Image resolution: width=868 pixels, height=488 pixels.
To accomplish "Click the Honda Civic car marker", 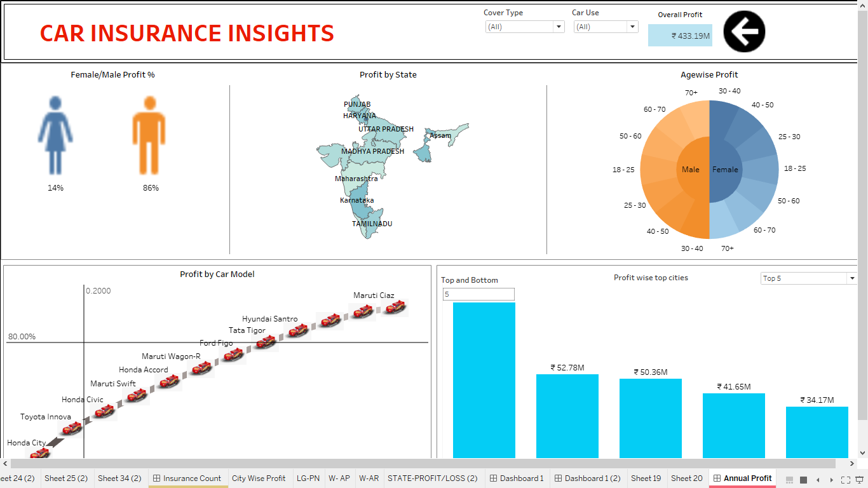I will 104,412.
